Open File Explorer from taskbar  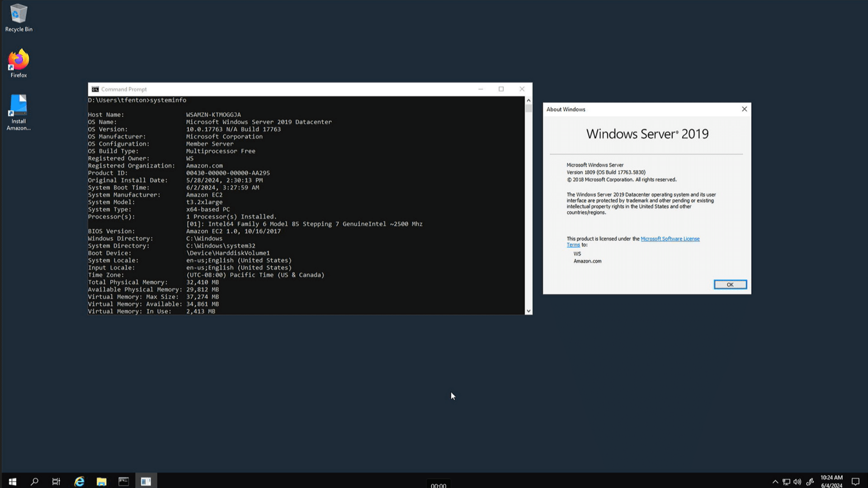tap(101, 482)
